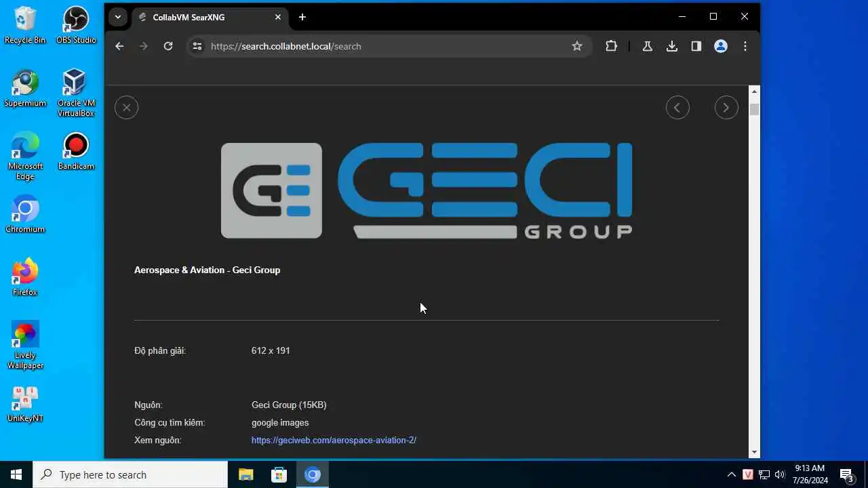
Task: Go to next image result
Action: tap(726, 108)
